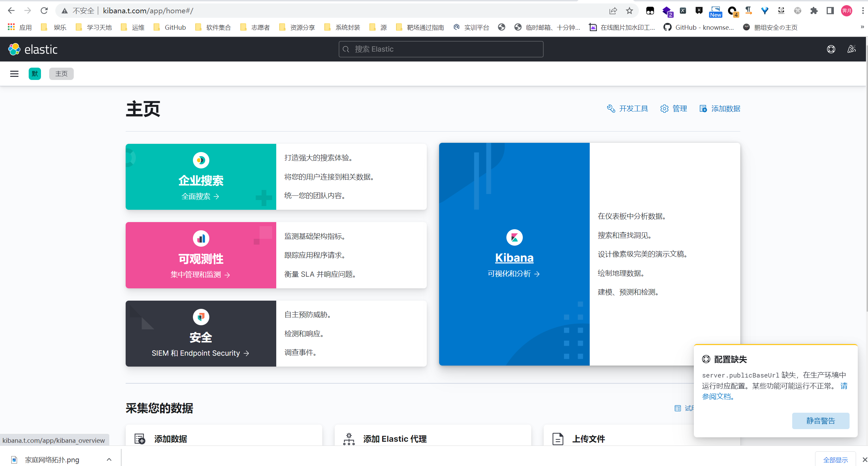
Task: Click the elastic logo
Action: pyautogui.click(x=33, y=49)
